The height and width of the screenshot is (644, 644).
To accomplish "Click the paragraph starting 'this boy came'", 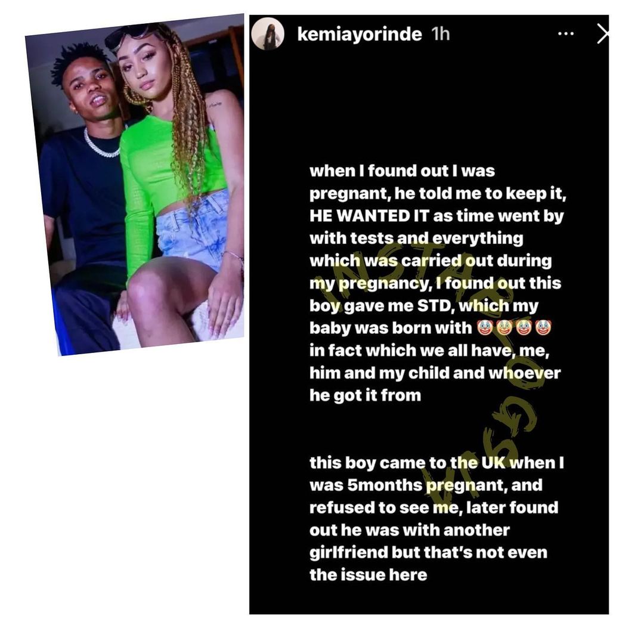I will click(x=436, y=519).
